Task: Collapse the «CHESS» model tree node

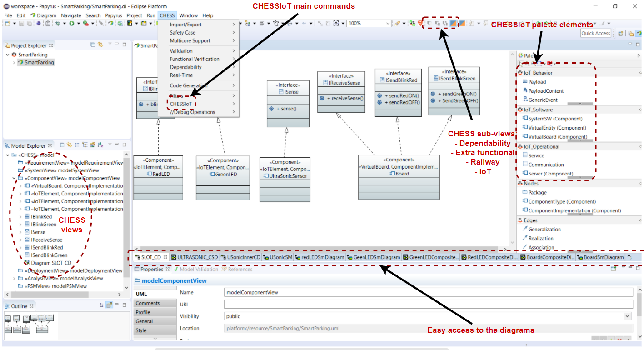Action: click(8, 155)
